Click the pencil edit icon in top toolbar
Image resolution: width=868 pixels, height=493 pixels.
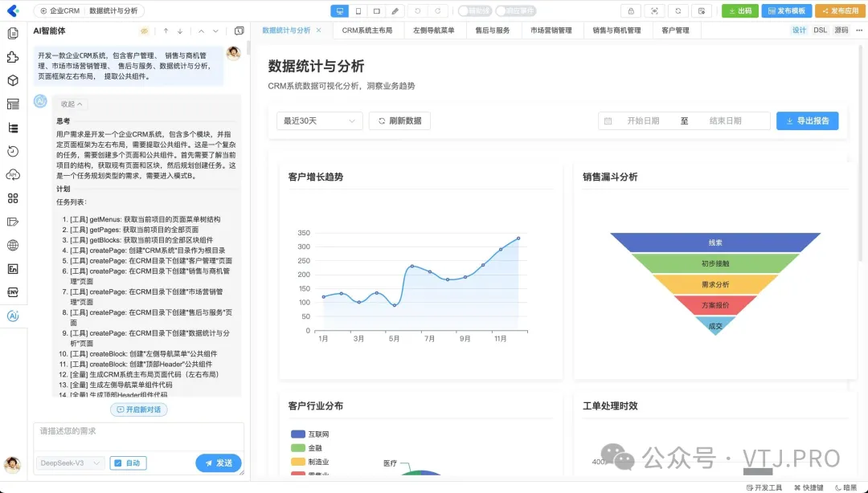point(394,11)
